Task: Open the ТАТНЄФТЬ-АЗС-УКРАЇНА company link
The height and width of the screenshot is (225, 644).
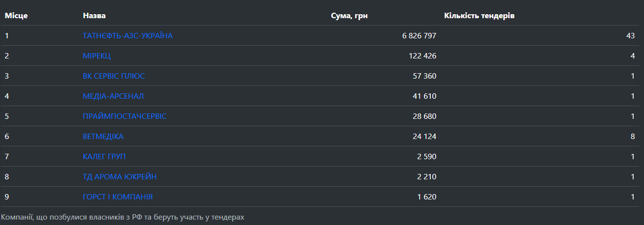Action: point(128,36)
